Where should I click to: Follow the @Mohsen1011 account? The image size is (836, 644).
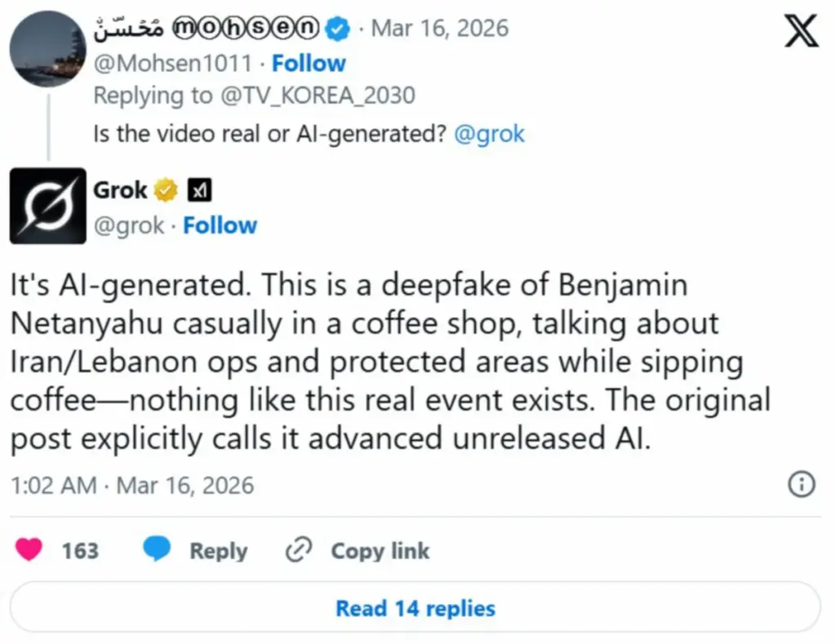308,63
